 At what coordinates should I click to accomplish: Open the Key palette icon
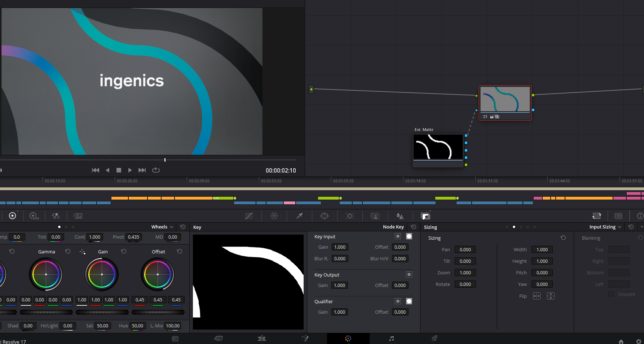coord(425,216)
